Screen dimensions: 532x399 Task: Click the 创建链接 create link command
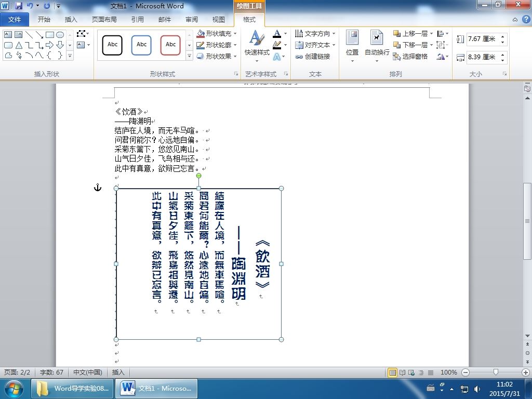click(312, 56)
